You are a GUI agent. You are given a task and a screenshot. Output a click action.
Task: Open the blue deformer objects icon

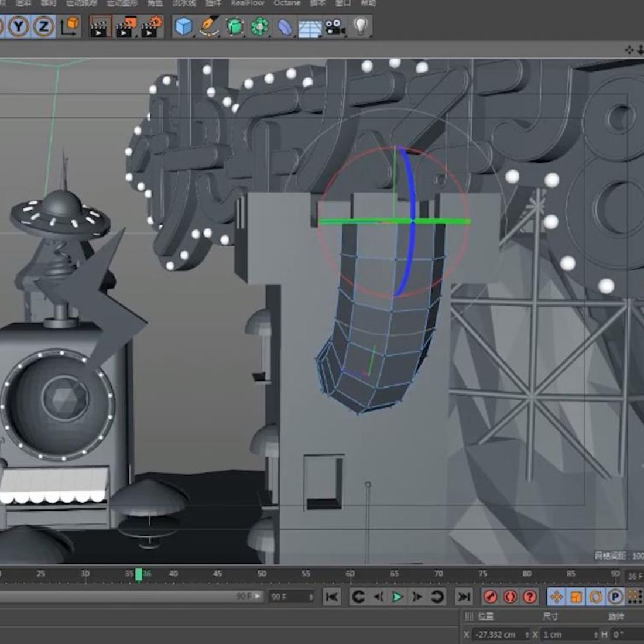pyautogui.click(x=285, y=28)
